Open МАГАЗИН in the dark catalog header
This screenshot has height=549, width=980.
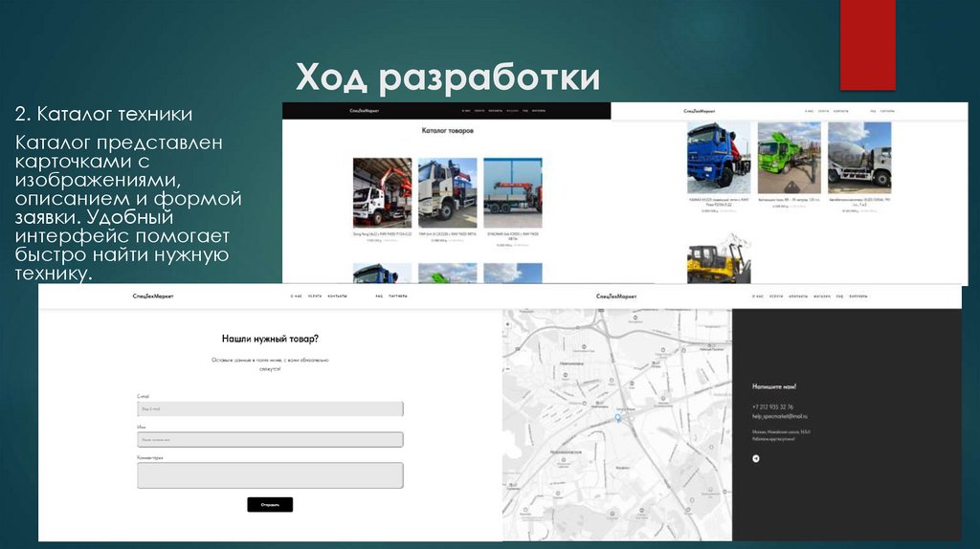click(513, 111)
